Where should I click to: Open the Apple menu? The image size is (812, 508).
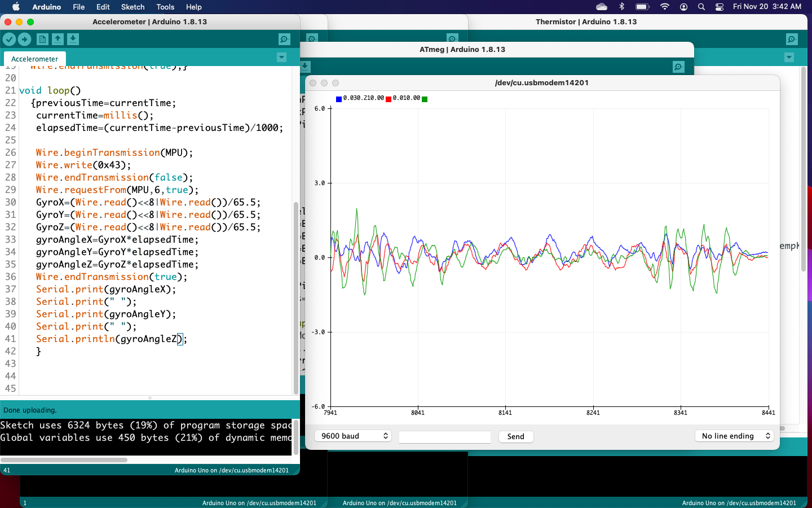(16, 7)
